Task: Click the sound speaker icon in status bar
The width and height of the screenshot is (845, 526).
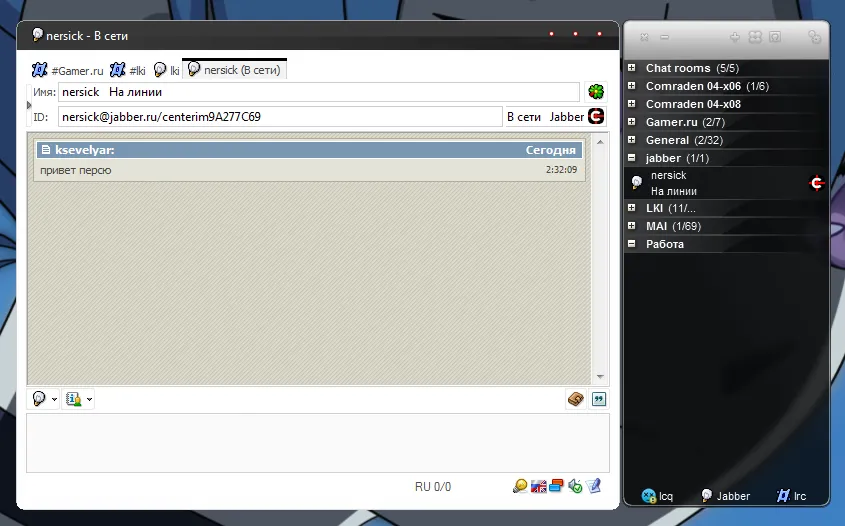Action: (x=575, y=487)
